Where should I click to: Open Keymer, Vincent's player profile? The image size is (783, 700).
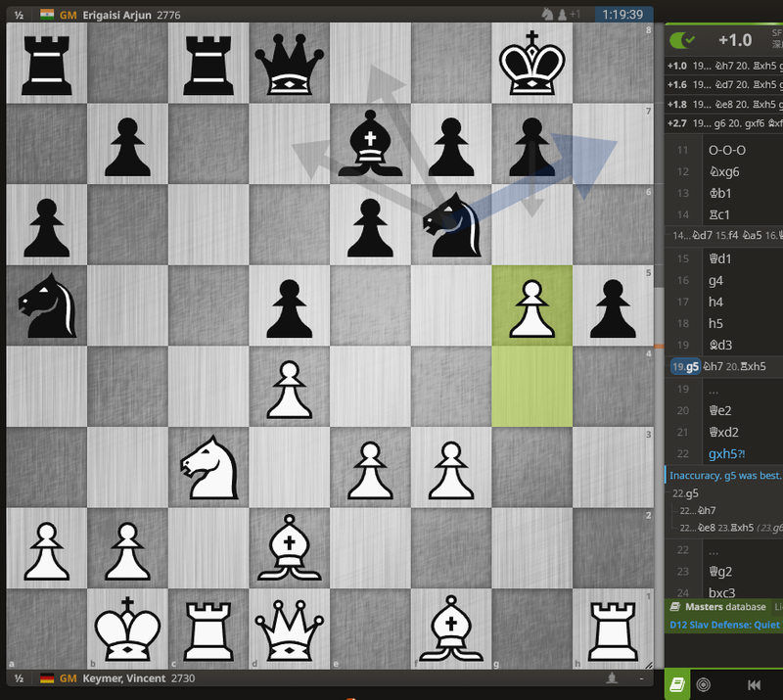coord(124,678)
